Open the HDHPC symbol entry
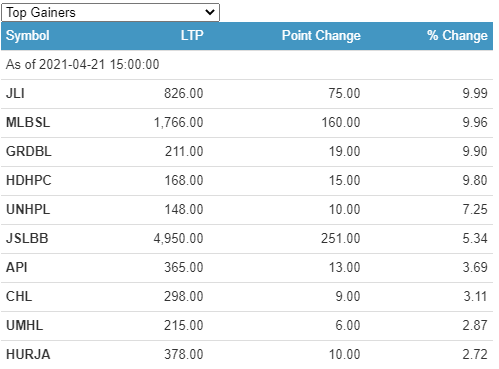 [29, 181]
